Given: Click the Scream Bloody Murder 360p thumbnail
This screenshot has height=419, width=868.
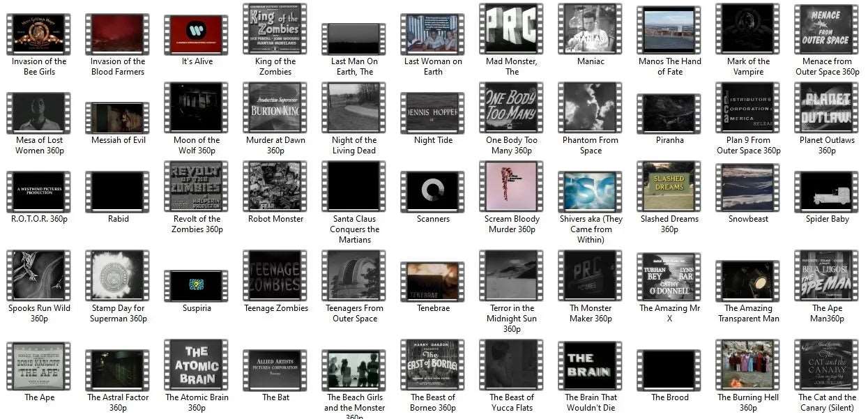Looking at the screenshot, I should click(x=512, y=187).
